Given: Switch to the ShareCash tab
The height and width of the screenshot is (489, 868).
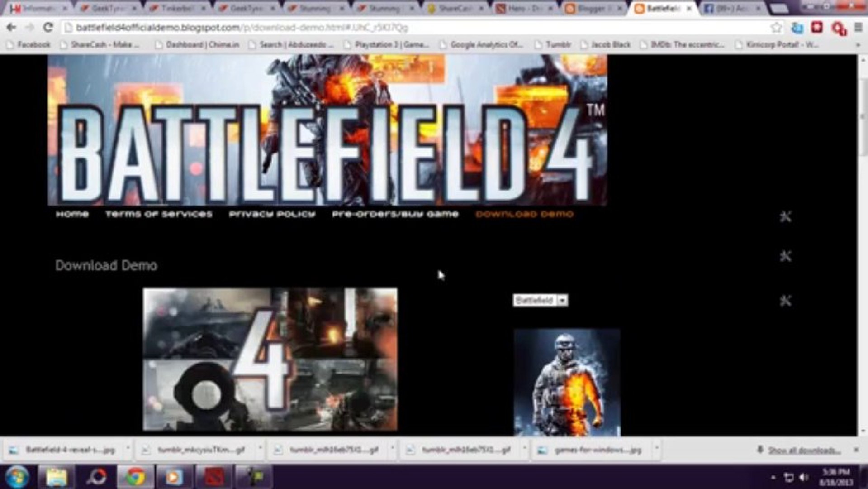Looking at the screenshot, I should 456,9.
